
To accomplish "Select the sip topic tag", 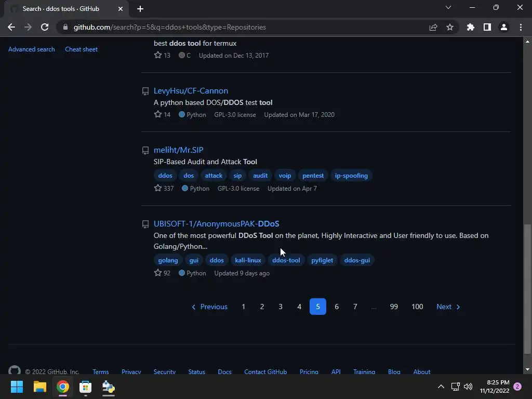I will point(237,176).
